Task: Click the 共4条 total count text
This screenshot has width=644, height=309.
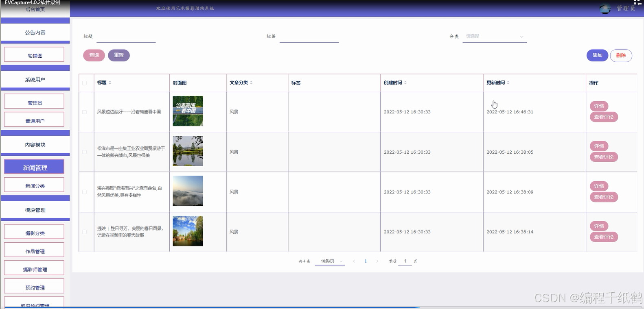Action: pyautogui.click(x=304, y=261)
